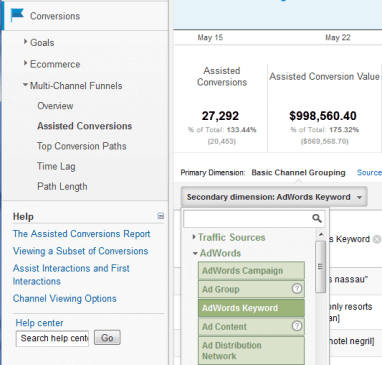This screenshot has width=382, height=365.
Task: Expand the Ecommerce section
Action: click(x=26, y=63)
